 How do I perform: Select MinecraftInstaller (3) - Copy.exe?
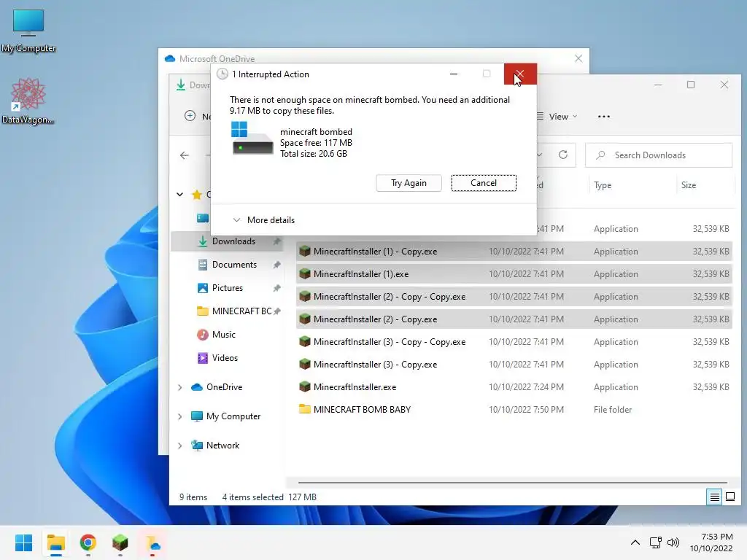coord(514,365)
